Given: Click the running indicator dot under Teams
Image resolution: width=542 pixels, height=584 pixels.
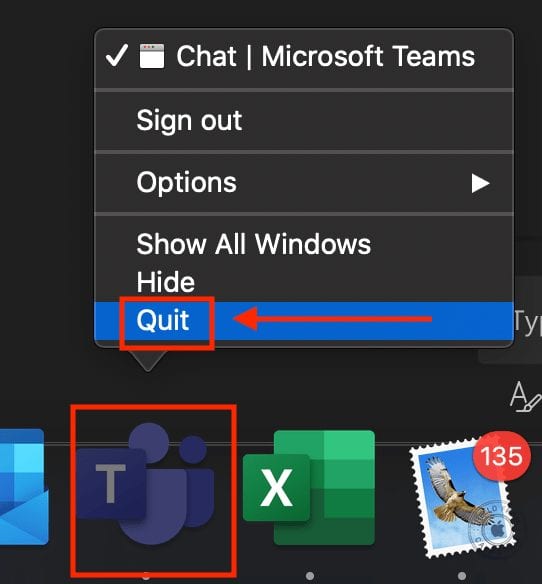Looking at the screenshot, I should pos(146,577).
